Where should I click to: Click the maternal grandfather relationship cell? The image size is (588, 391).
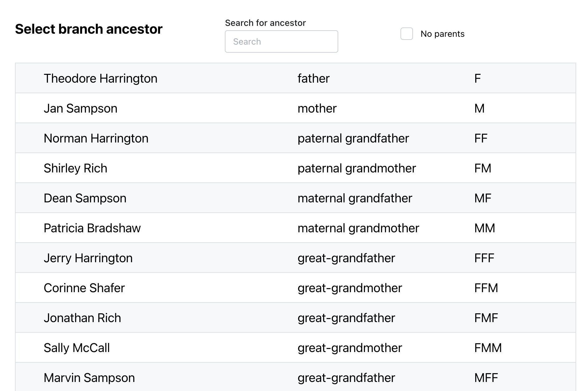pyautogui.click(x=355, y=198)
